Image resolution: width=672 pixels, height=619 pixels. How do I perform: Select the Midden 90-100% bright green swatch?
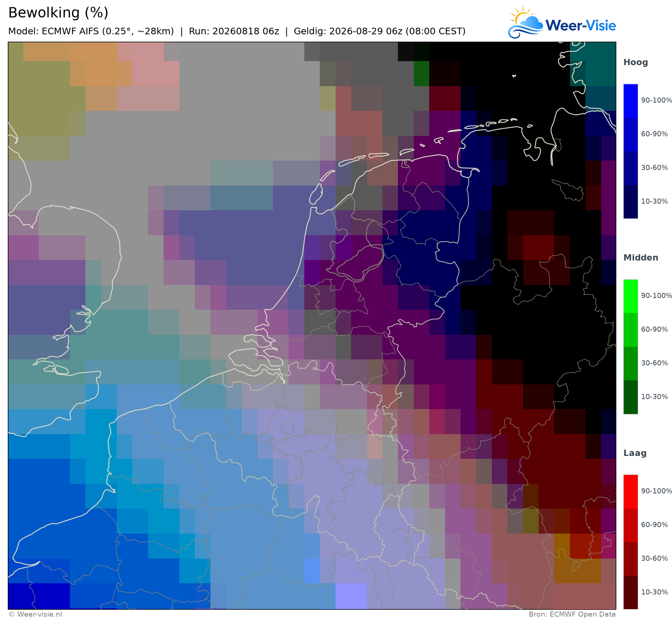[630, 296]
